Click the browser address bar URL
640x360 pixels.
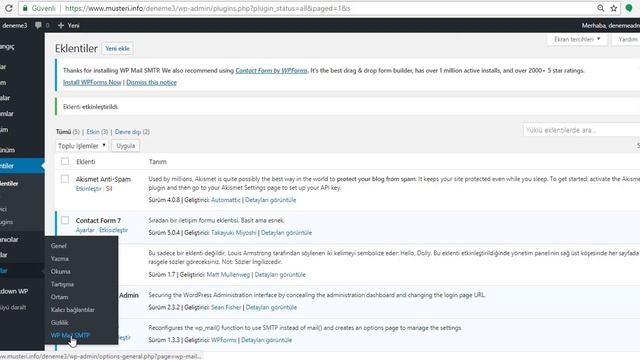207,8
